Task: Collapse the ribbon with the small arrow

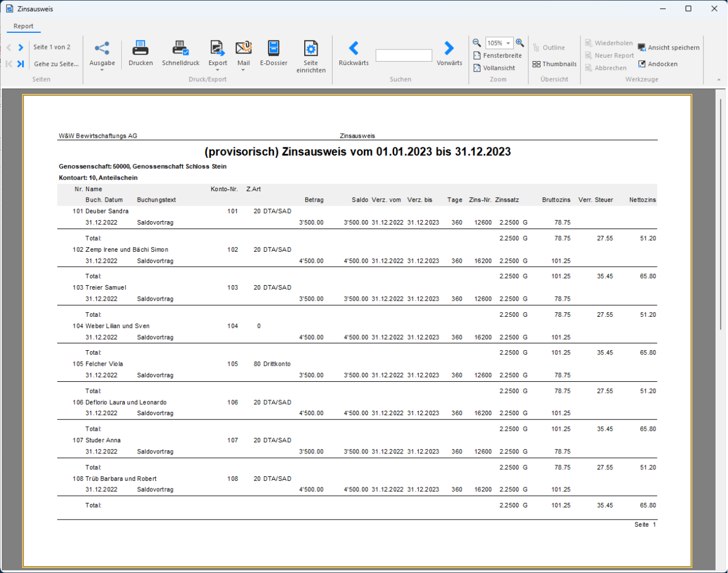Action: click(719, 79)
